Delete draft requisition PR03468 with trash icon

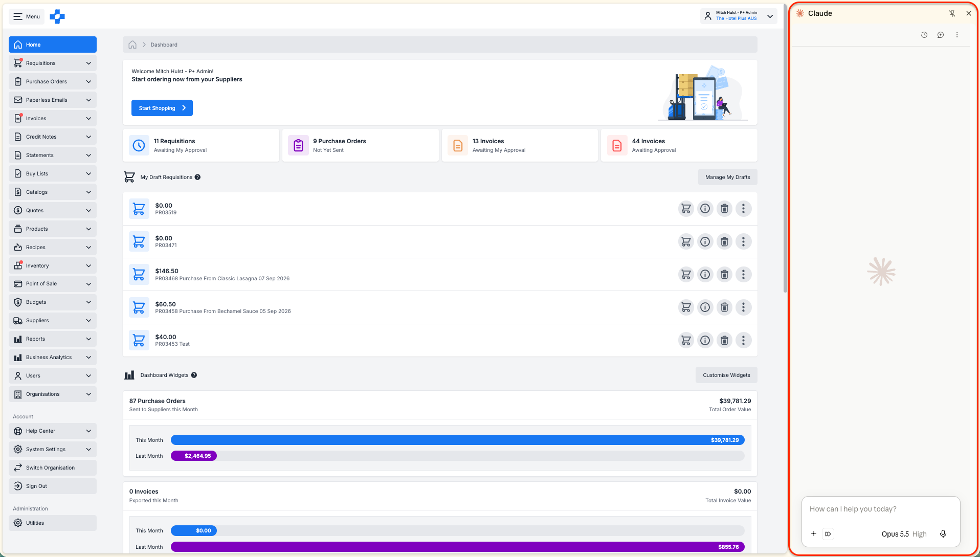(x=724, y=275)
